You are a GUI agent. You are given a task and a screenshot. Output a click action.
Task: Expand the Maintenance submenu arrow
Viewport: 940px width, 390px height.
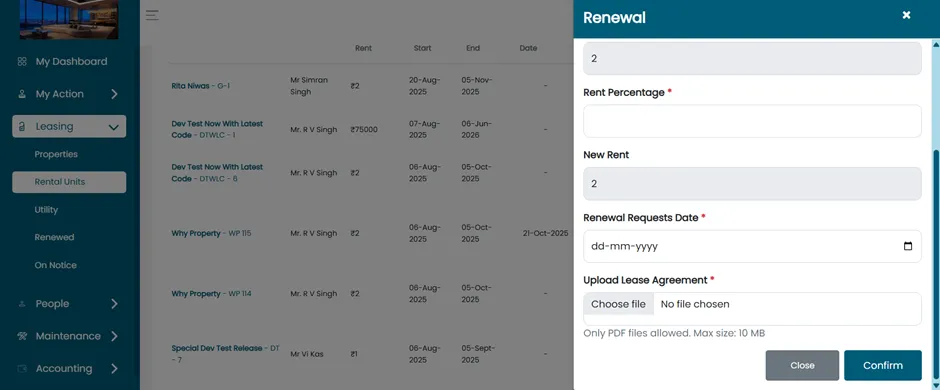(x=114, y=336)
